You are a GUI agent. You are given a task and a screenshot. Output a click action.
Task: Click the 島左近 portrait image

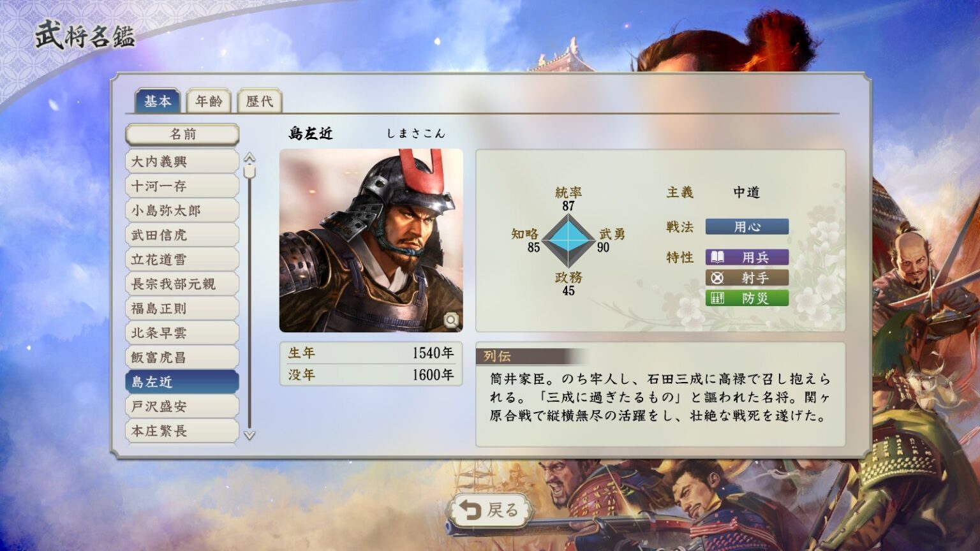tap(371, 240)
